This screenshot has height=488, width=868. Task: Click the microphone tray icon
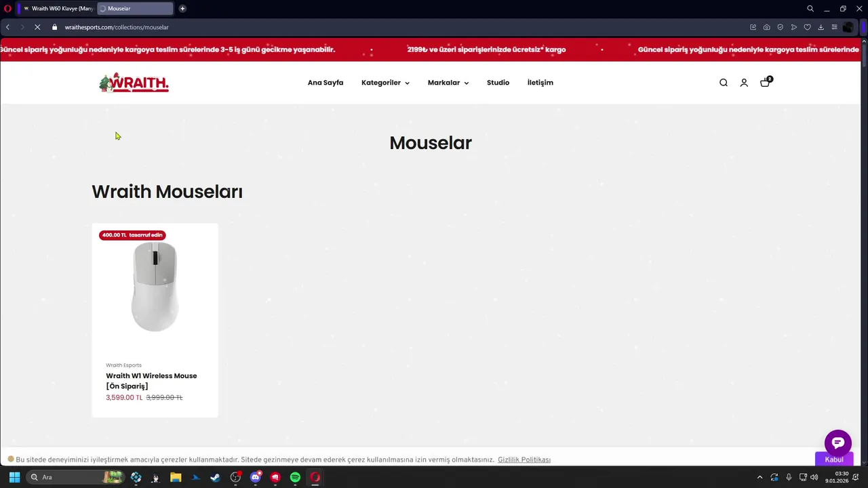coord(789,477)
